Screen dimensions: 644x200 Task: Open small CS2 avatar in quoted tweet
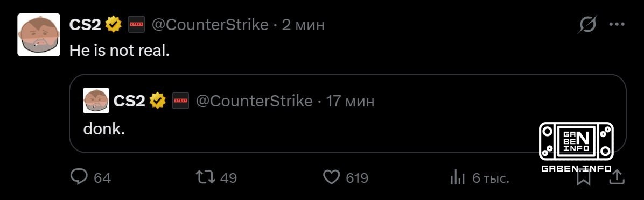[x=96, y=101]
